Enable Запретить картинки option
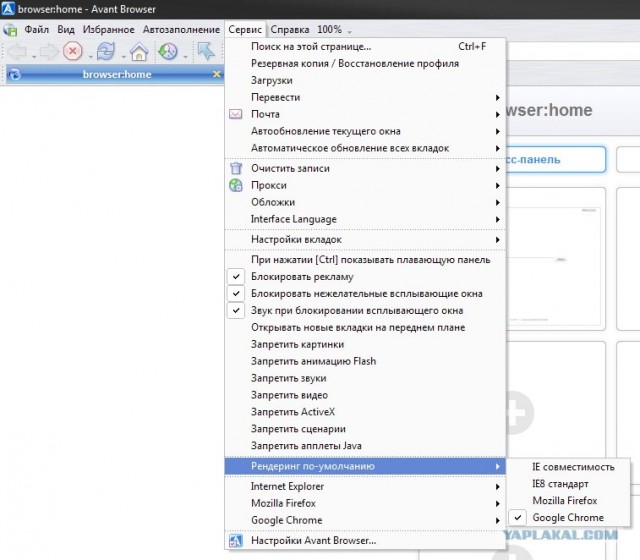Image resolution: width=640 pixels, height=560 pixels. click(297, 344)
